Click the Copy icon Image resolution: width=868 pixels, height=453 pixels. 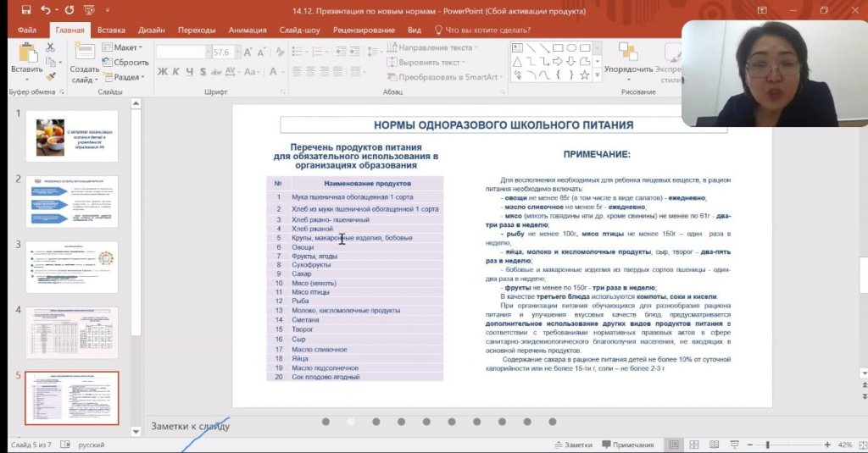[x=51, y=62]
